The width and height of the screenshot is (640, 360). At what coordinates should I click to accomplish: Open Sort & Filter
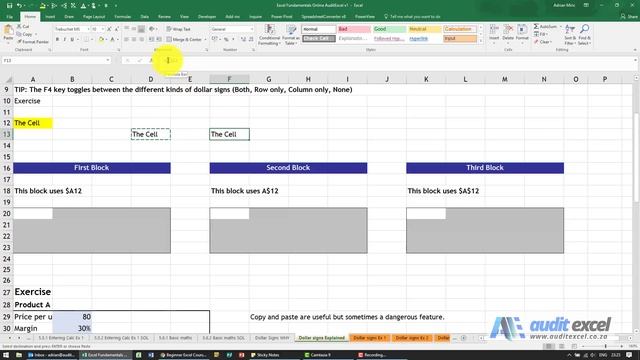click(x=570, y=35)
